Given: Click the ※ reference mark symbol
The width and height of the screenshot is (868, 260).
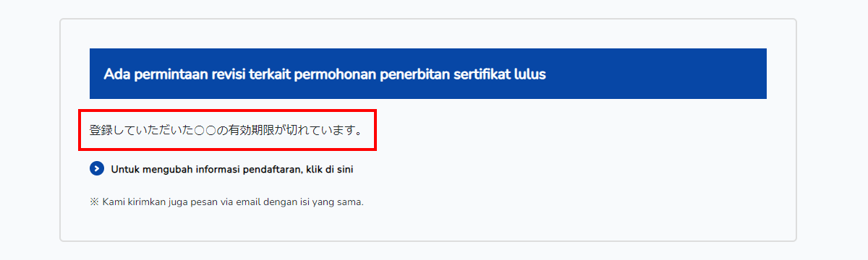Looking at the screenshot, I should pyautogui.click(x=94, y=202).
